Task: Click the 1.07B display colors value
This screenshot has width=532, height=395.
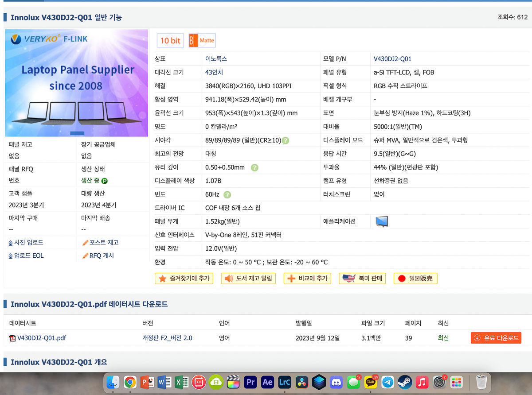Action: coord(213,181)
